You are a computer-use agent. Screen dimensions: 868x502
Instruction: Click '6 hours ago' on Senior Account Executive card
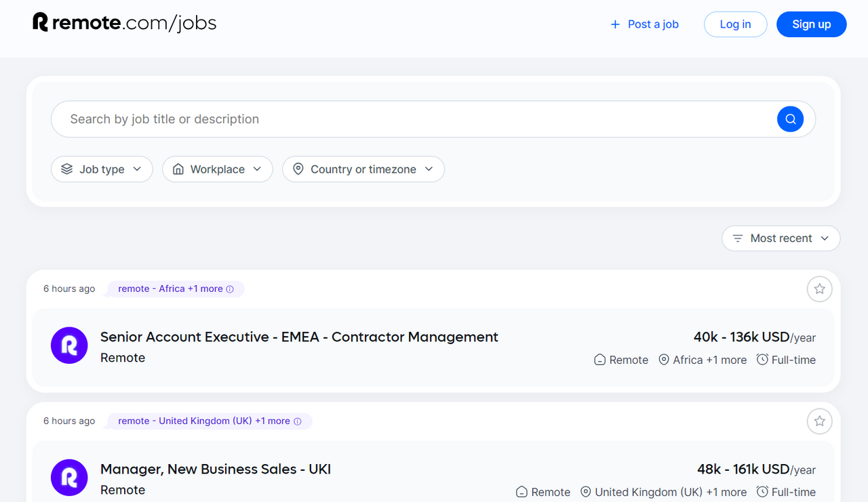(x=69, y=289)
